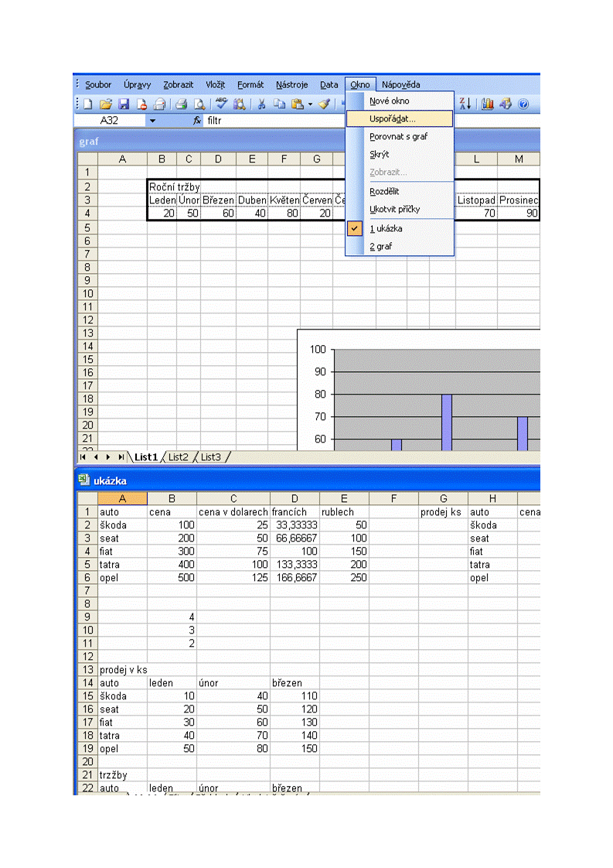
Task: Click the ukázka window Excel icon
Action: (x=83, y=480)
